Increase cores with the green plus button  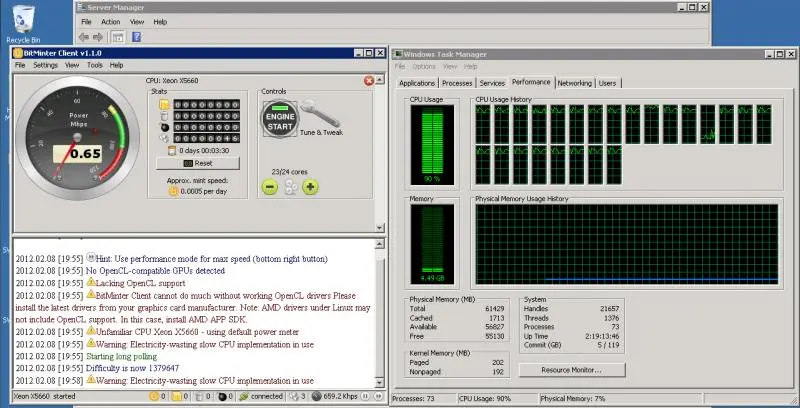point(310,187)
